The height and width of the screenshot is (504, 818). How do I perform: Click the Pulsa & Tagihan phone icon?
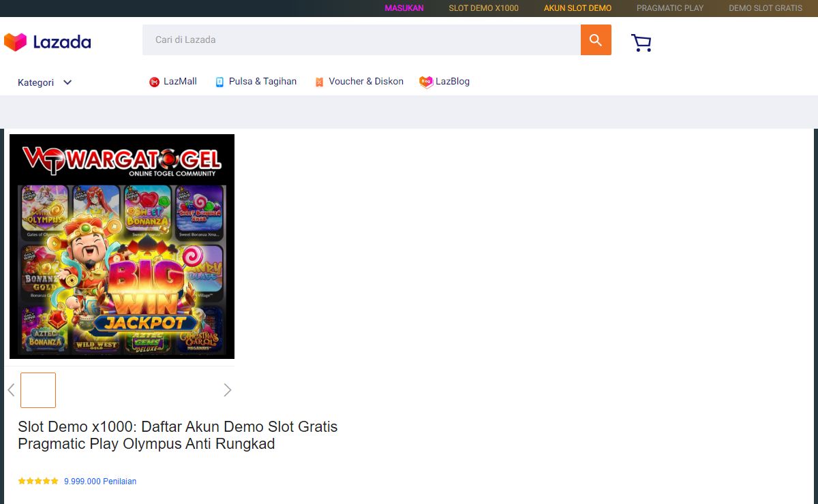tap(219, 82)
